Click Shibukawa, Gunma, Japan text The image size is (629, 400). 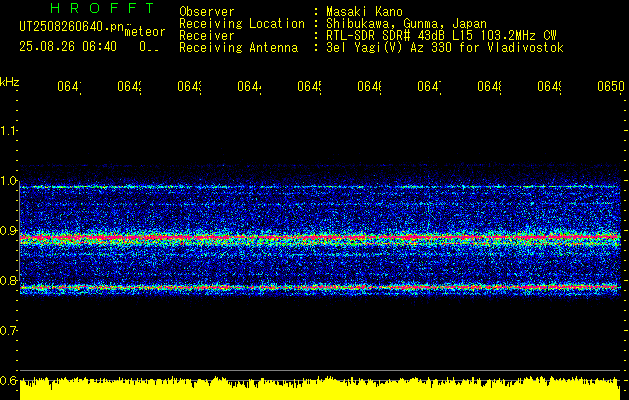tap(406, 23)
